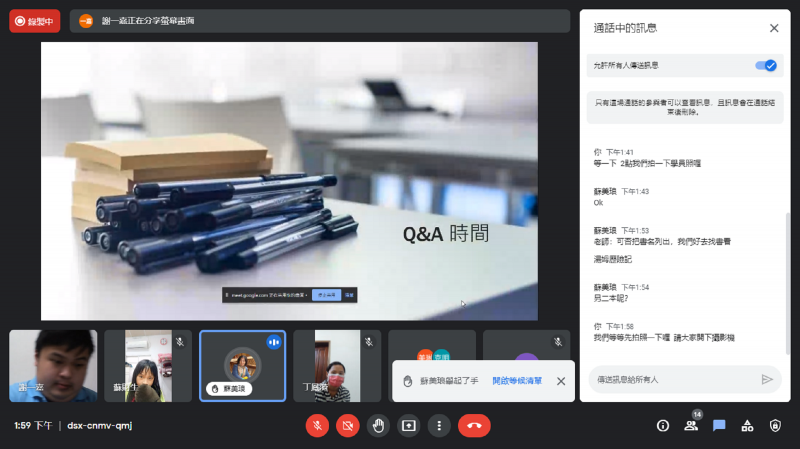Click the 蘇美琪 raised-hand name chip
The height and width of the screenshot is (449, 800).
(x=229, y=389)
